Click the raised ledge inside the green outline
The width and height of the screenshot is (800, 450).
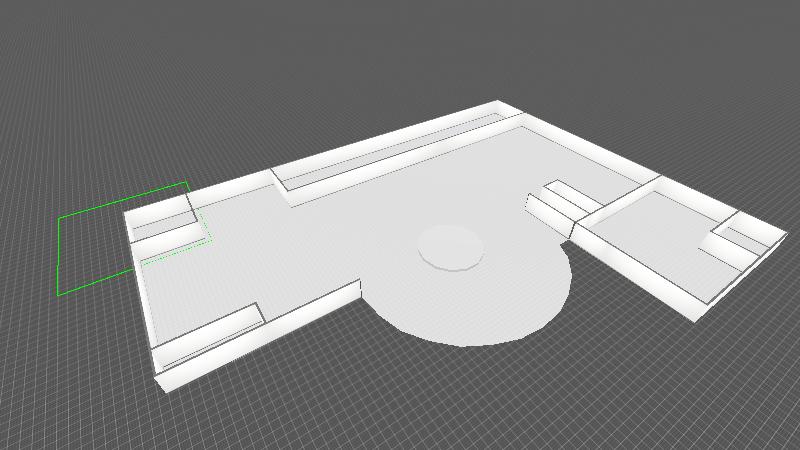163,221
